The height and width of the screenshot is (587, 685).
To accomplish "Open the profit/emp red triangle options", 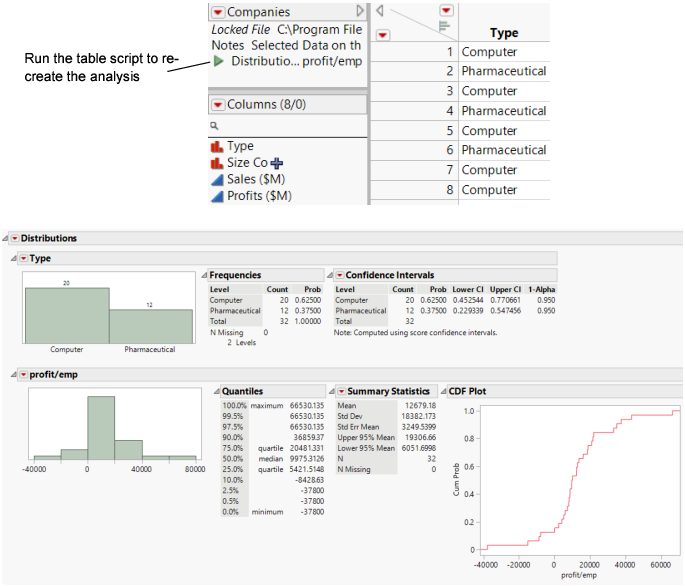I will (23, 375).
